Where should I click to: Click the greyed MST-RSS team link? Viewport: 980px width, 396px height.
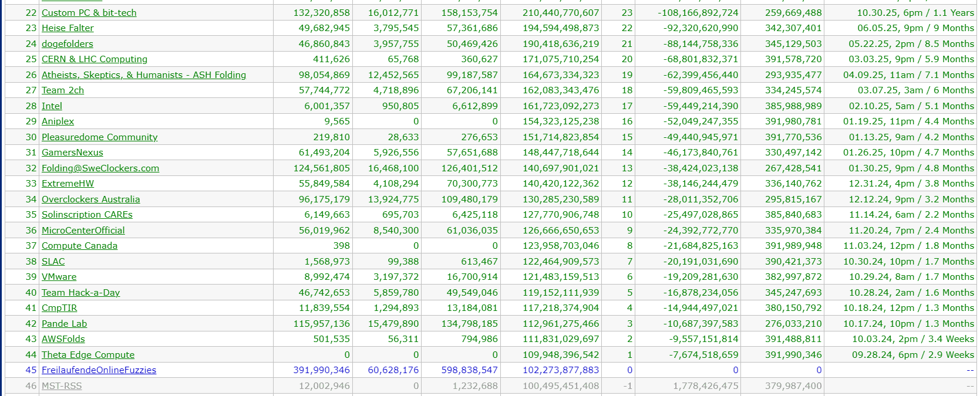[62, 385]
